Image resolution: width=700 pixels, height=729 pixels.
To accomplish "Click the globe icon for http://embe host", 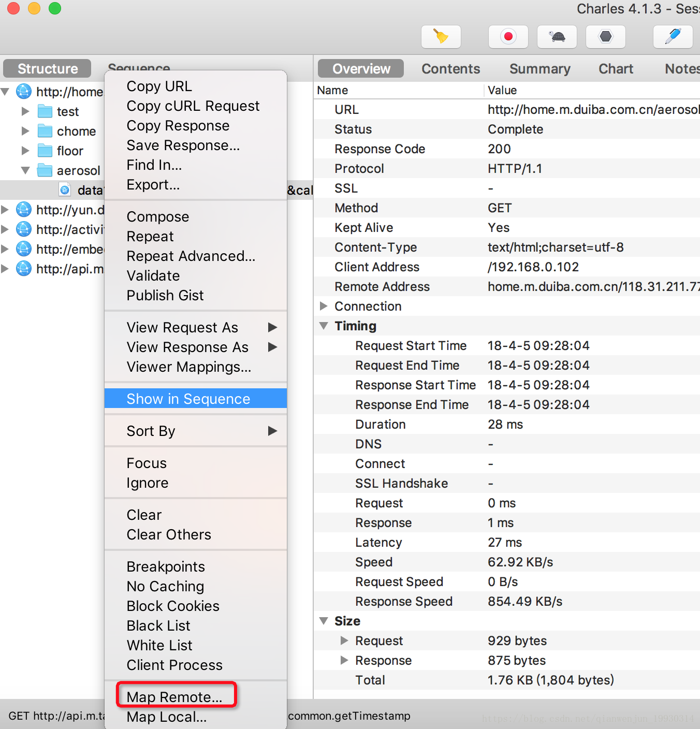I will (24, 249).
